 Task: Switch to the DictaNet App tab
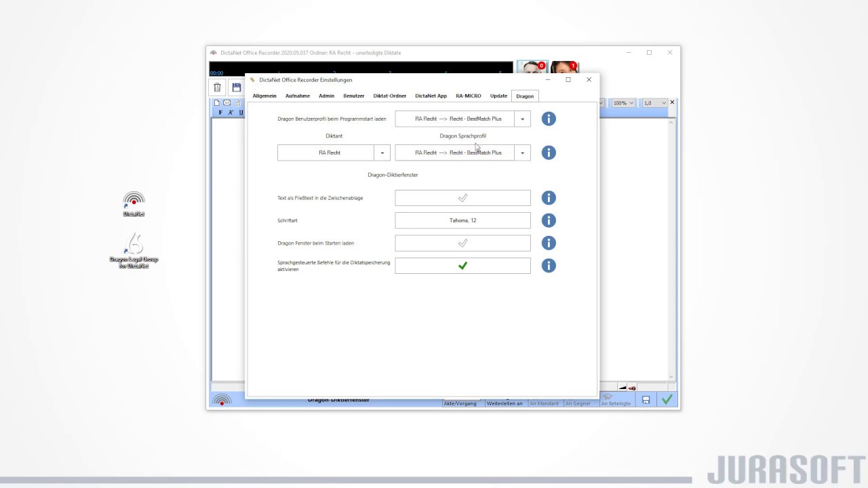(431, 96)
